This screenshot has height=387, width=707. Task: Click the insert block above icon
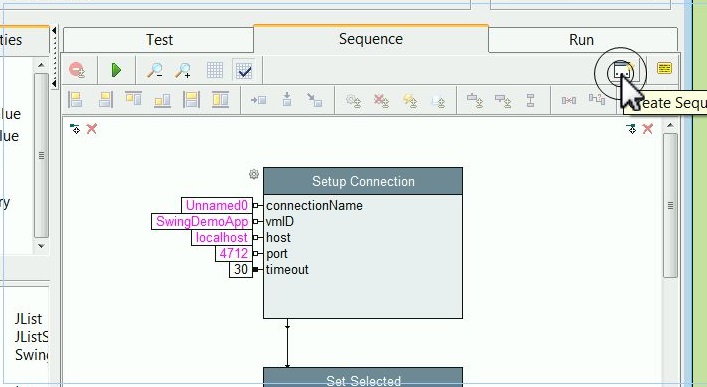click(475, 100)
